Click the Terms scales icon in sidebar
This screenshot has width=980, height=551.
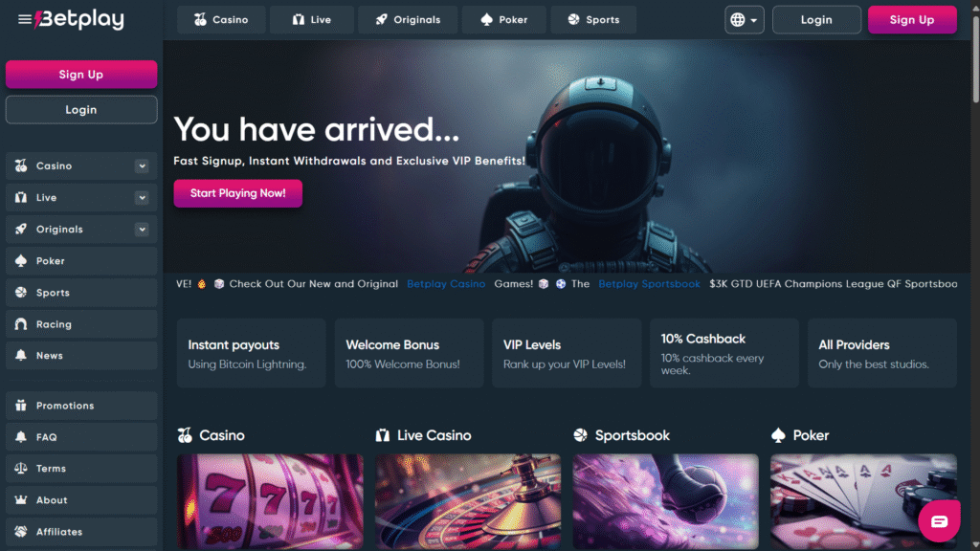21,468
